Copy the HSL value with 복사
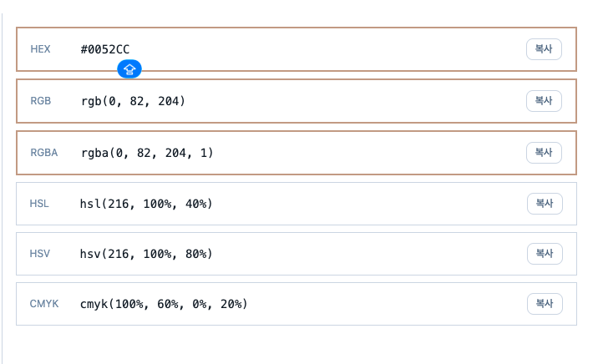This screenshot has height=364, width=603. pos(544,203)
